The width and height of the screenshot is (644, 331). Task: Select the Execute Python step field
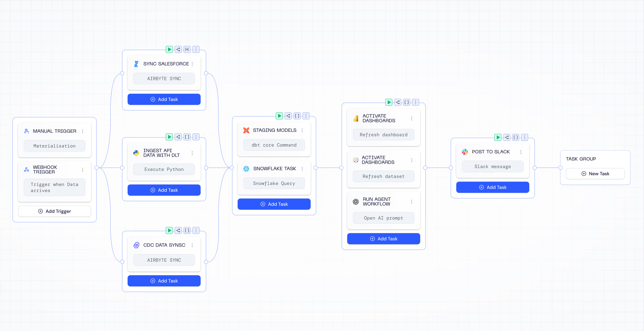[x=164, y=169]
